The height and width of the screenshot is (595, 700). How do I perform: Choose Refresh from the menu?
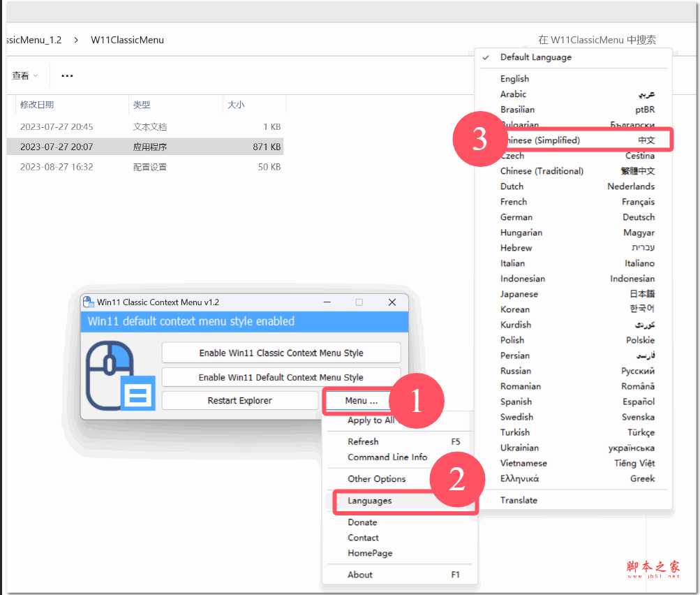point(400,442)
